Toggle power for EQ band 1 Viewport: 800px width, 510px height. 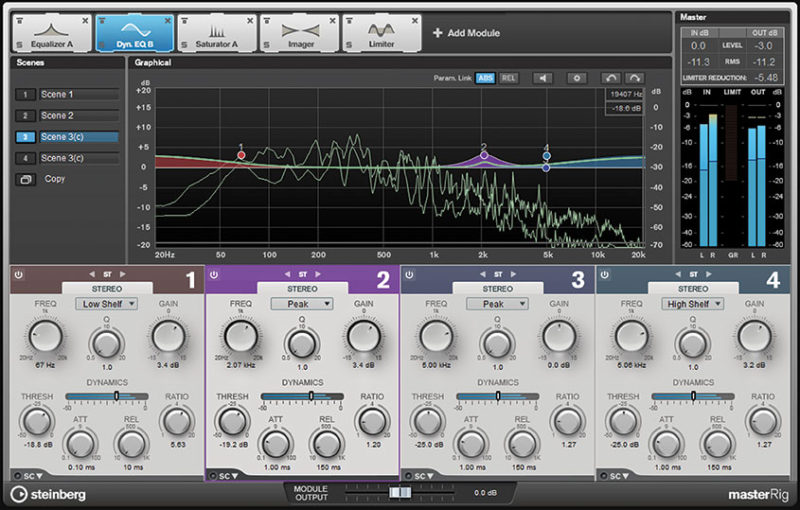(x=19, y=273)
